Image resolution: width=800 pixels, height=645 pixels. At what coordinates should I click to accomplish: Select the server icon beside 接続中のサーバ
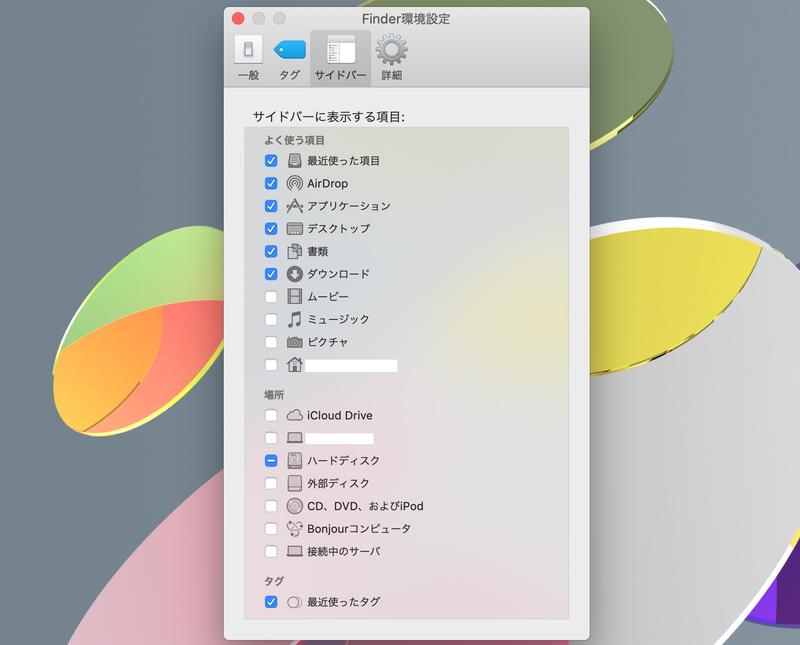(294, 552)
